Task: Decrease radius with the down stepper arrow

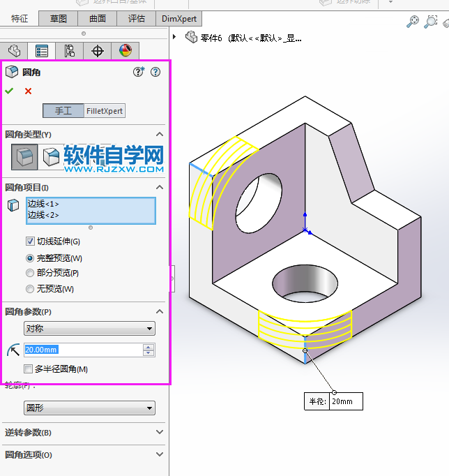Action: (x=149, y=353)
